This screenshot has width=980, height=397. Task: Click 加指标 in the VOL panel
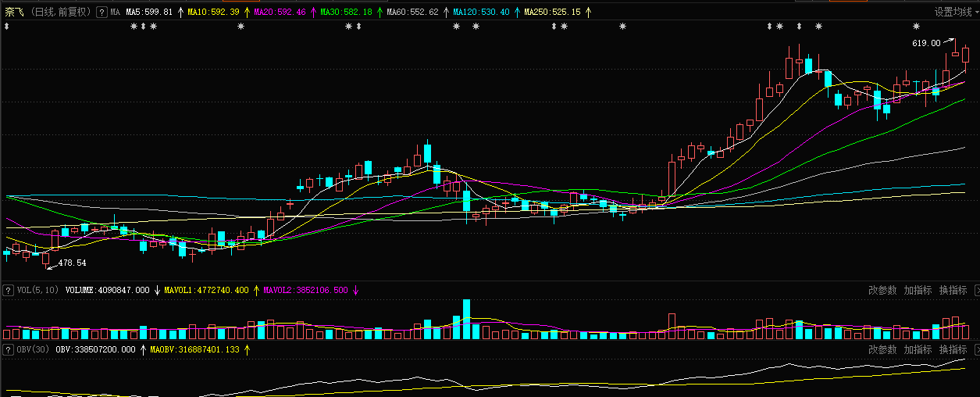(x=918, y=290)
